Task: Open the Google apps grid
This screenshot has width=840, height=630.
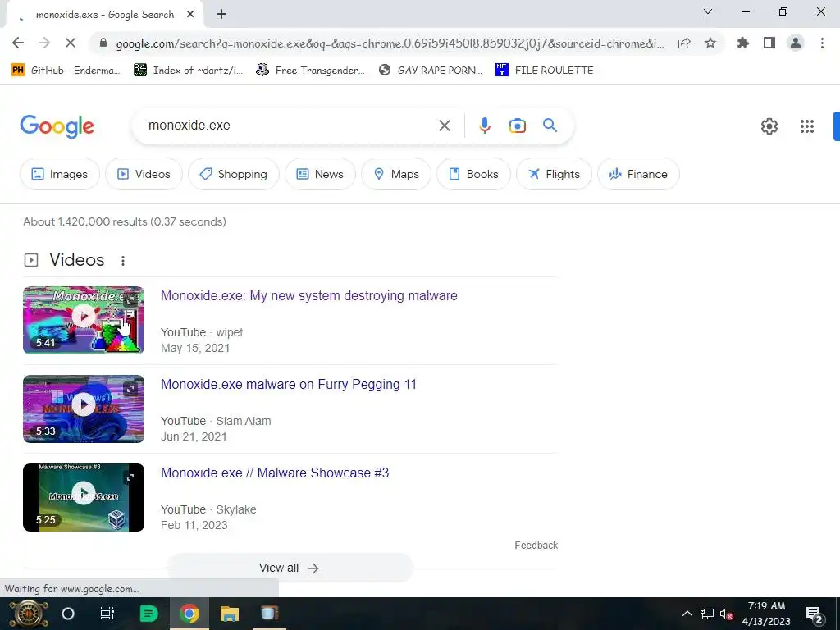Action: (x=807, y=126)
